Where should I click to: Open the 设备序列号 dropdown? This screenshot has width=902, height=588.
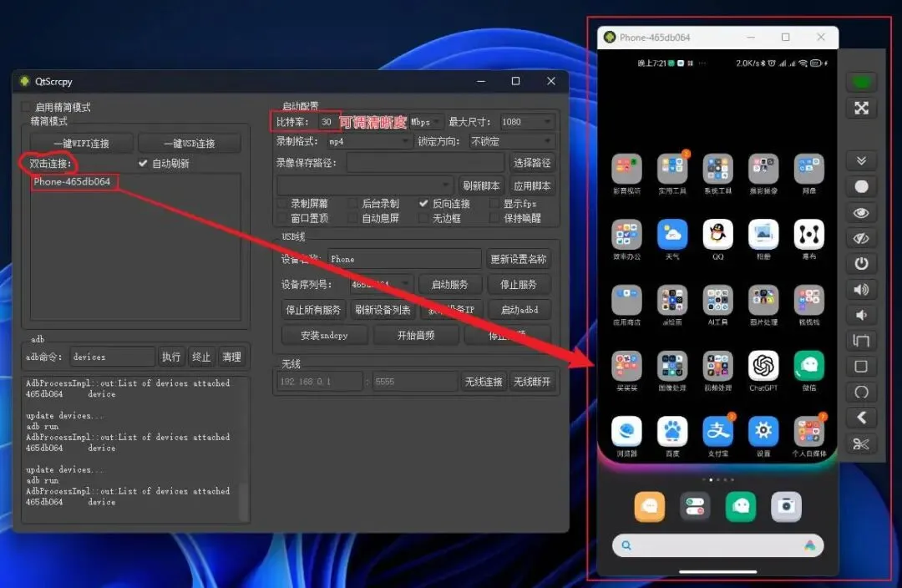(x=381, y=284)
